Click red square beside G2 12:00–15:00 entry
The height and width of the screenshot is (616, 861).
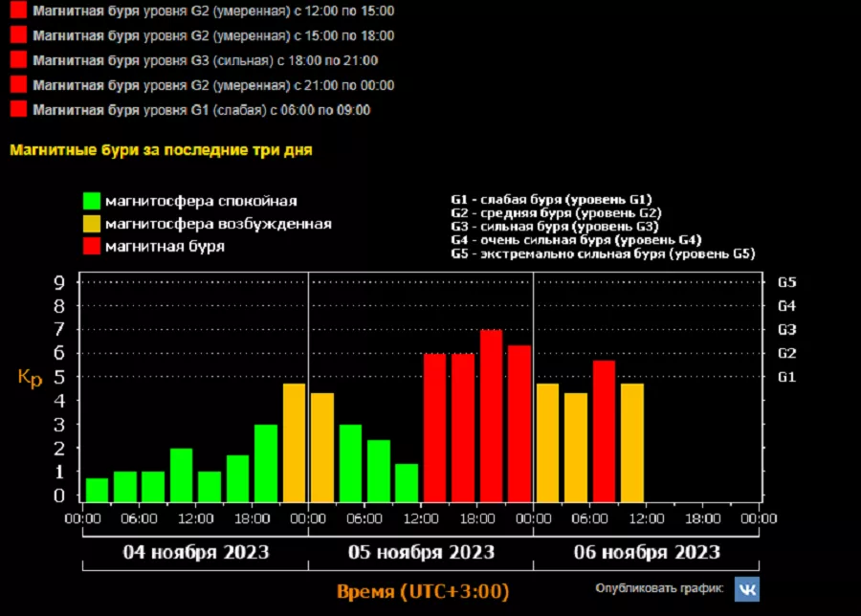tap(17, 11)
